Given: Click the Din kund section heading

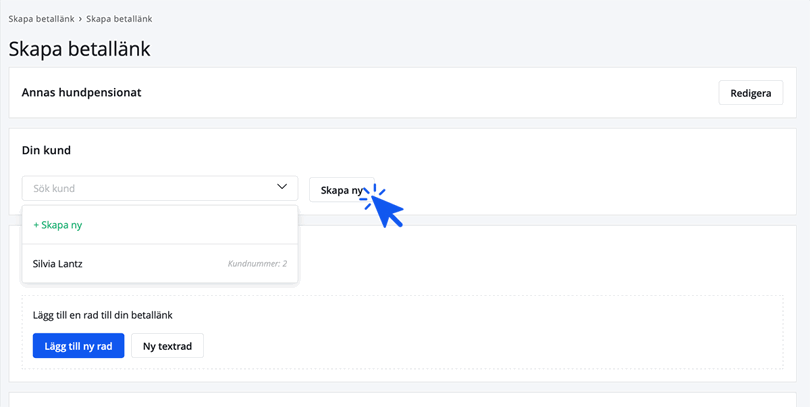Looking at the screenshot, I should [46, 150].
